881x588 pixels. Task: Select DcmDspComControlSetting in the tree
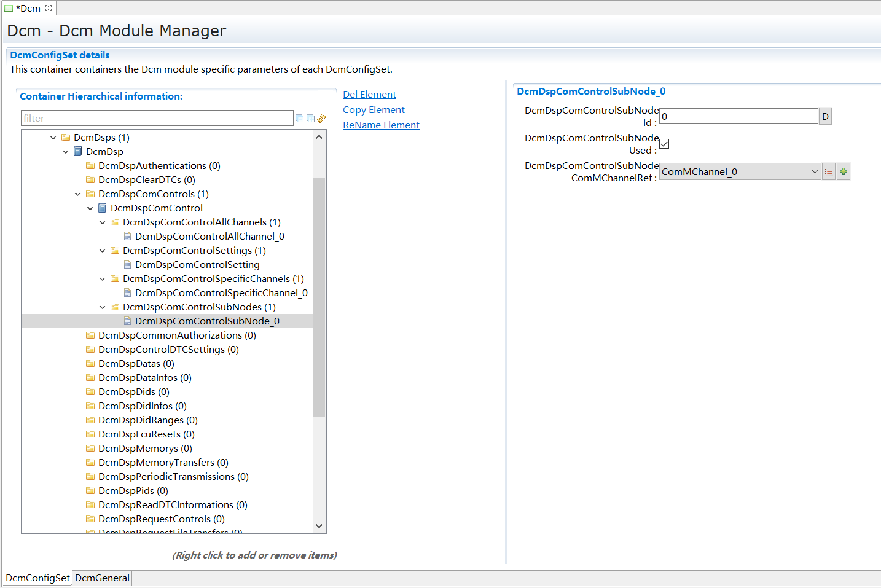(x=197, y=264)
